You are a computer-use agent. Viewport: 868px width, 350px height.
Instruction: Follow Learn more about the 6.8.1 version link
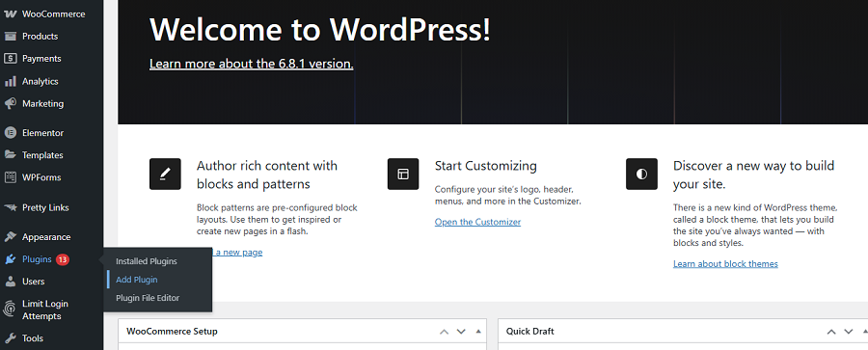click(x=252, y=64)
